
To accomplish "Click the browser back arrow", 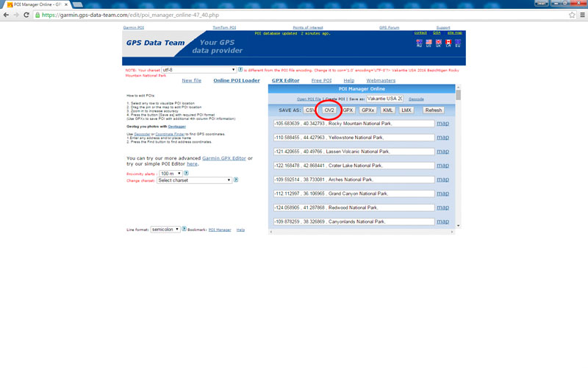I will tap(7, 15).
